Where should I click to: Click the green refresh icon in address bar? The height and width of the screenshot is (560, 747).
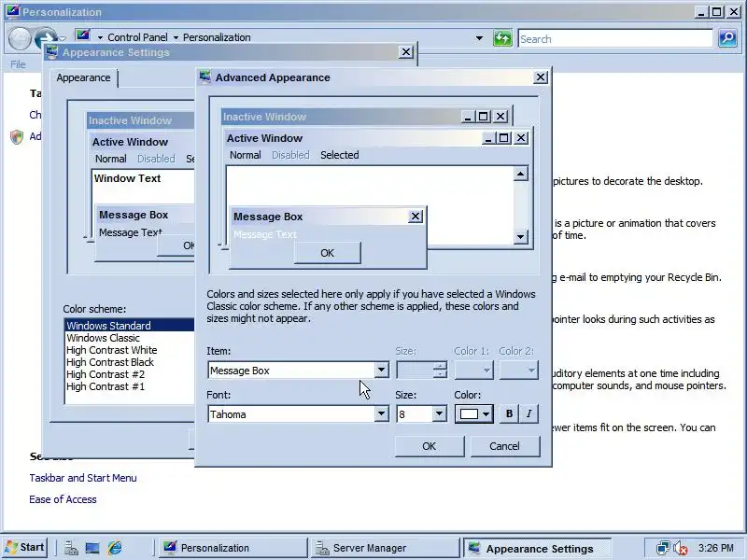click(502, 38)
